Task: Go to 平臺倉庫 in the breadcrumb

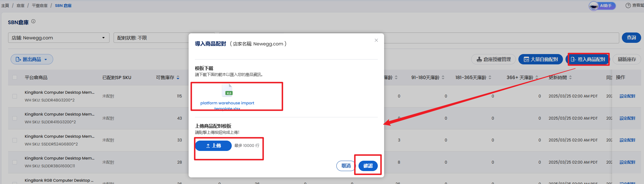Action: tap(40, 5)
